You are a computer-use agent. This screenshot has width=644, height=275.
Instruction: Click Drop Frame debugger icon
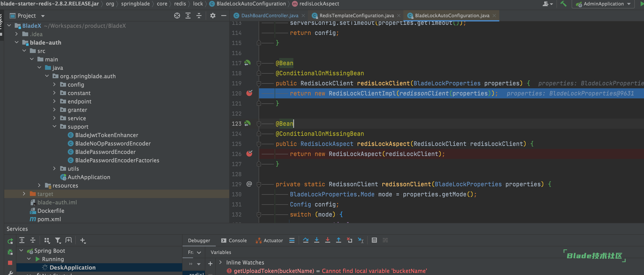coord(350,240)
